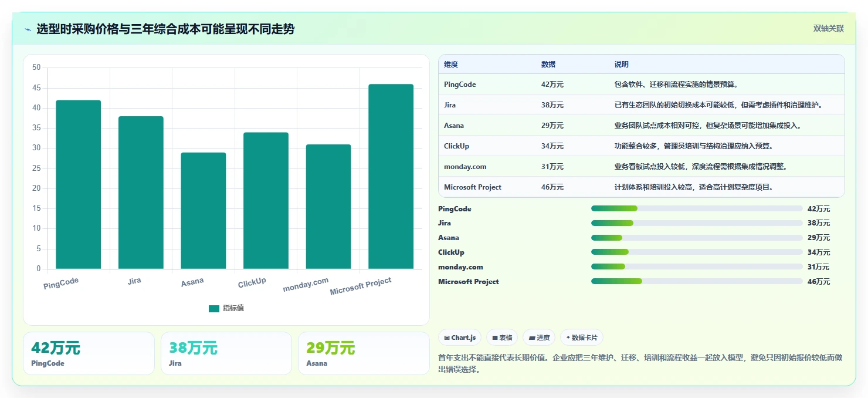Click the 双轴关联 label

828,28
